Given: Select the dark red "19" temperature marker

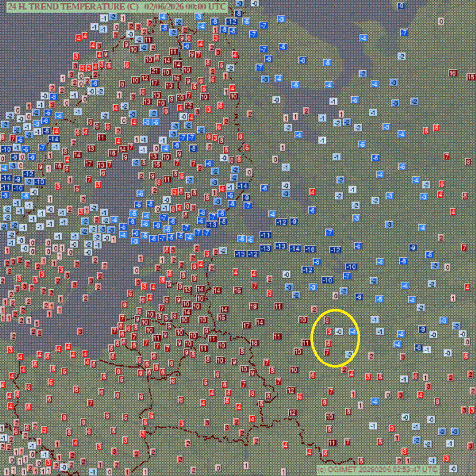Looking at the screenshot, I should tap(253, 306).
